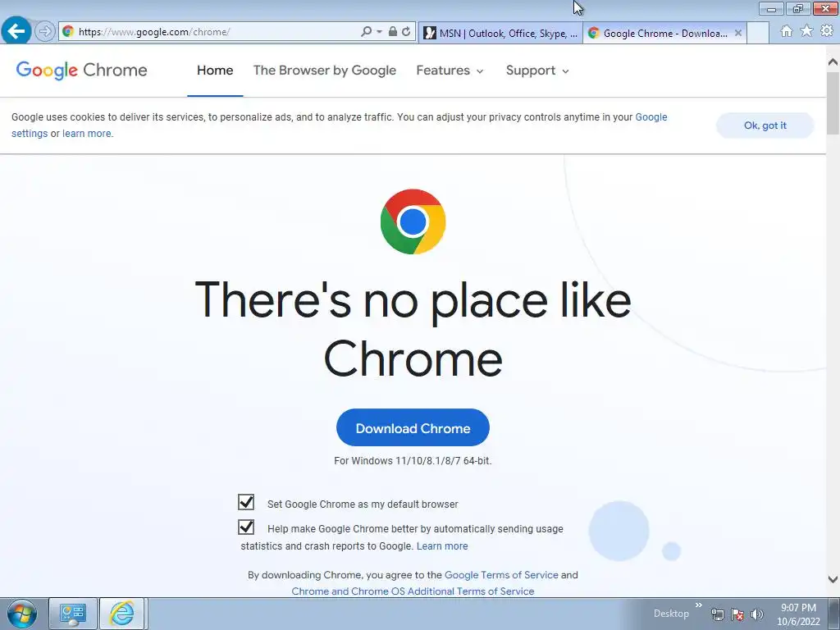This screenshot has height=630, width=840.
Task: Click the Google Chrome logo
Action: pos(81,71)
